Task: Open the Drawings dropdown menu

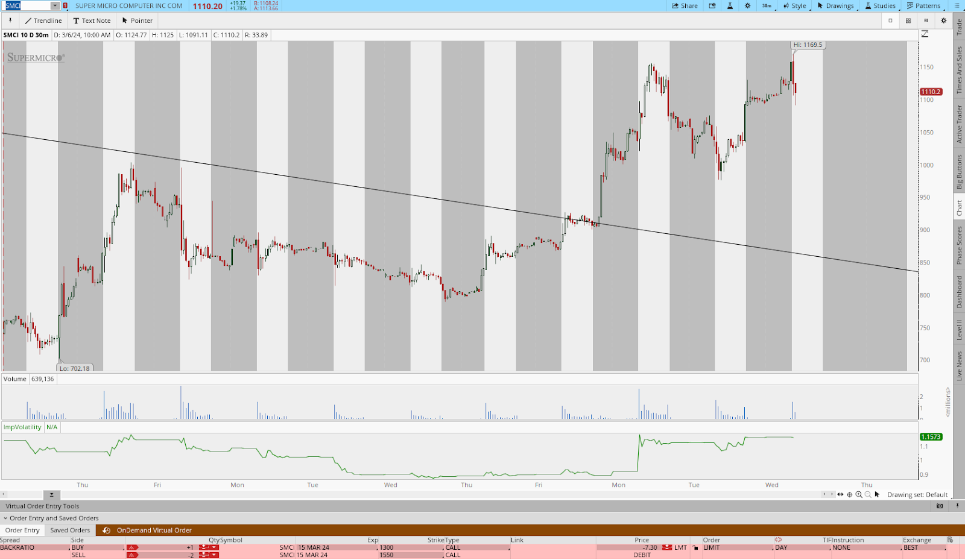Action: pos(836,5)
